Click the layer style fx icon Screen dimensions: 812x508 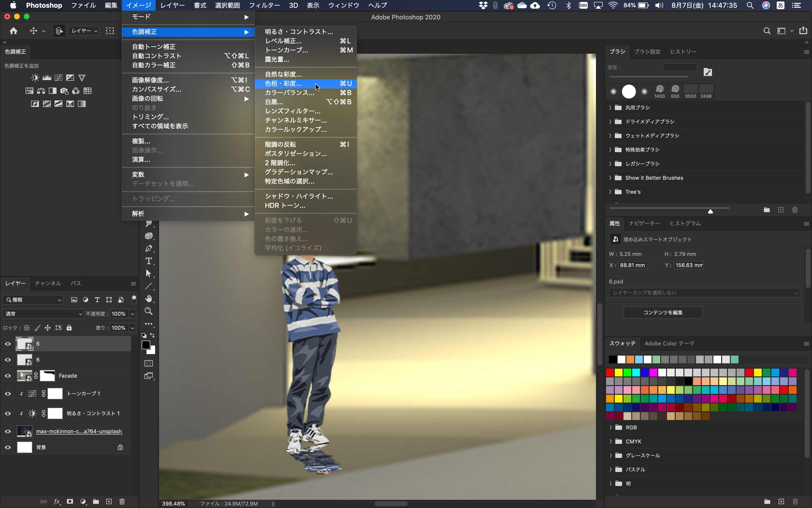pyautogui.click(x=57, y=502)
